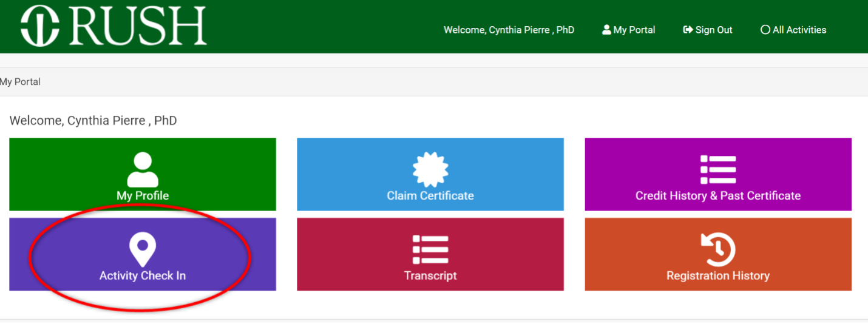868x324 pixels.
Task: Click the list icon on Credit History tile
Action: click(718, 170)
